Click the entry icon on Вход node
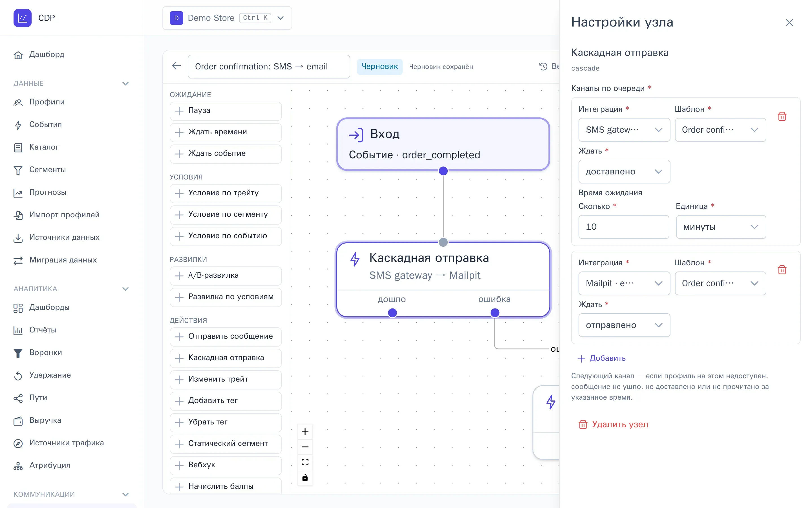 [x=356, y=135]
